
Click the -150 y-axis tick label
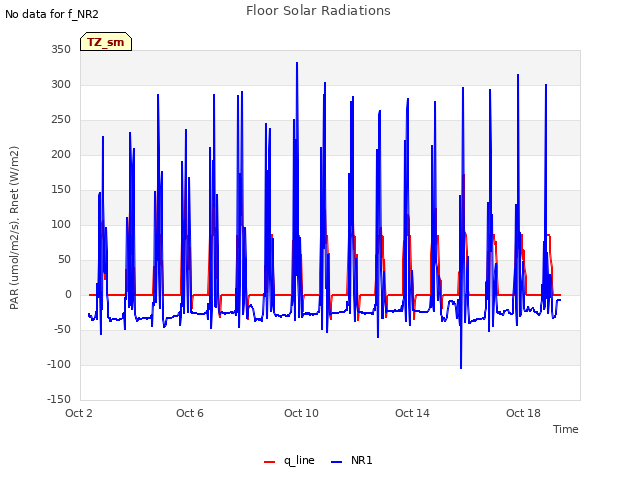(59, 399)
